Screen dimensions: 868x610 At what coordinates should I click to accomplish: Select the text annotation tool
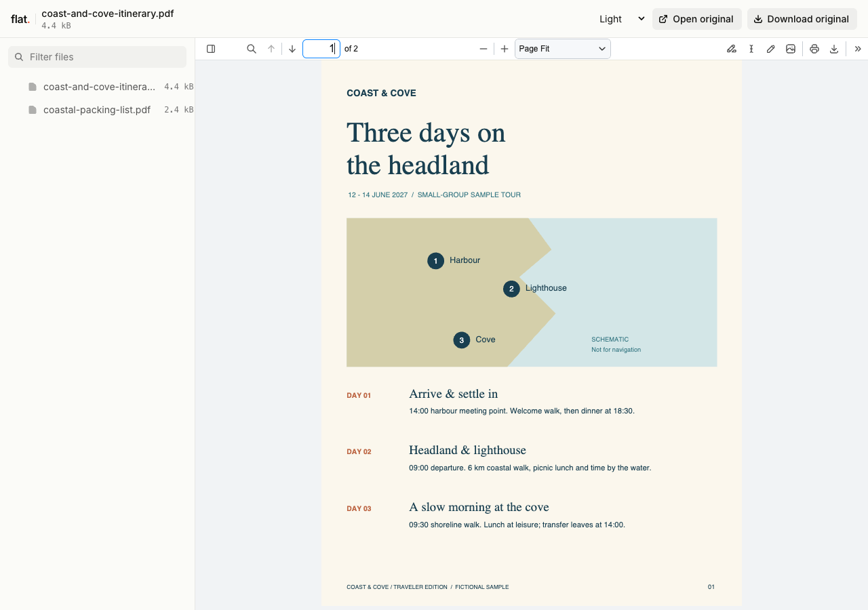(x=751, y=49)
